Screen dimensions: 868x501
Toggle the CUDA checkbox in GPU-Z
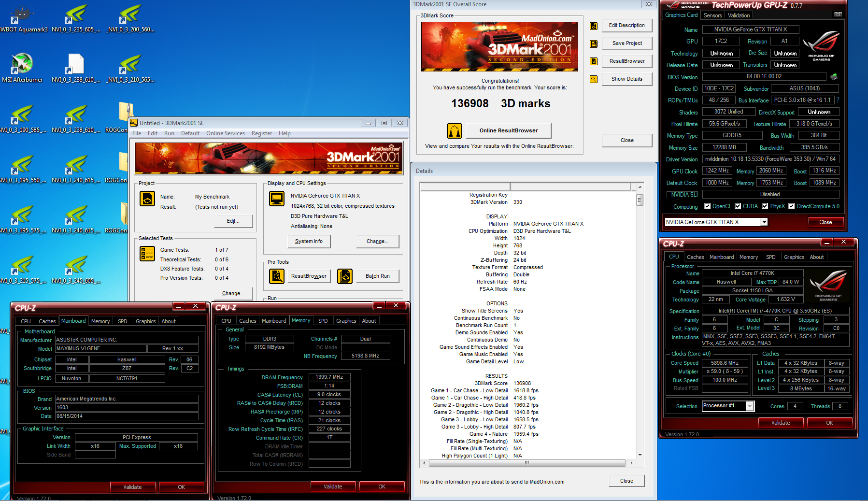(738, 206)
